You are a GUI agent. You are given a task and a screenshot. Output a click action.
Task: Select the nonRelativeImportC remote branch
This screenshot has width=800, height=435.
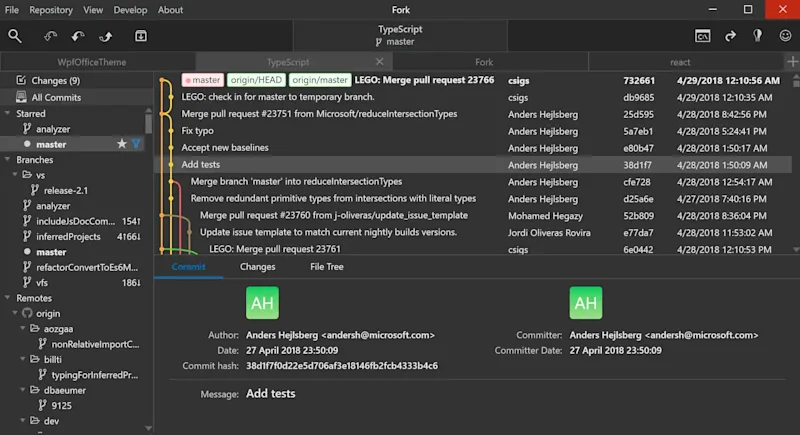coord(95,344)
